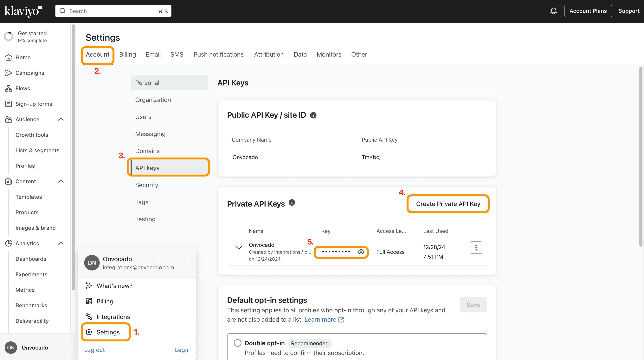Collapse the Content section chevron
This screenshot has width=644, height=360.
click(x=61, y=182)
